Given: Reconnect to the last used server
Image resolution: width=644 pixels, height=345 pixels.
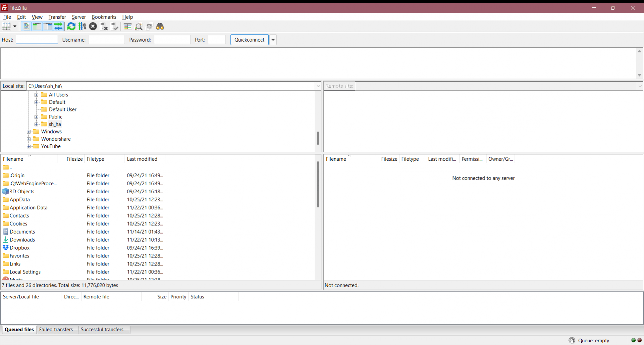Looking at the screenshot, I should click(114, 26).
